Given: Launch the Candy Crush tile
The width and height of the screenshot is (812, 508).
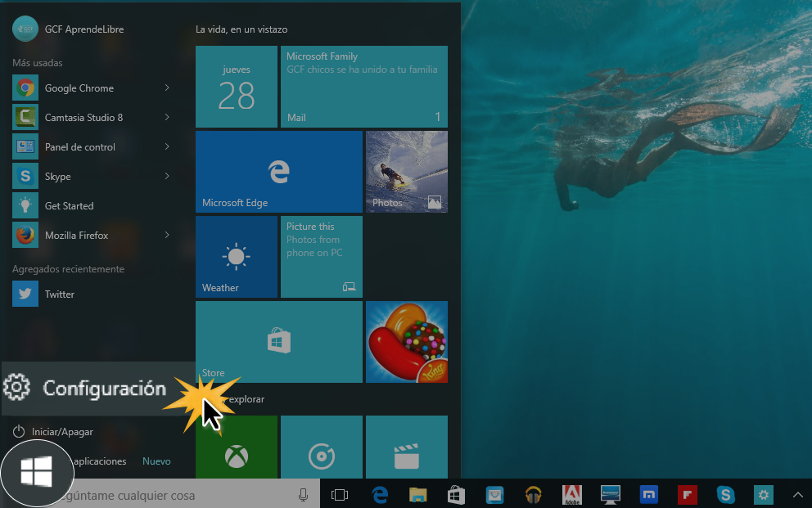Looking at the screenshot, I should point(407,342).
